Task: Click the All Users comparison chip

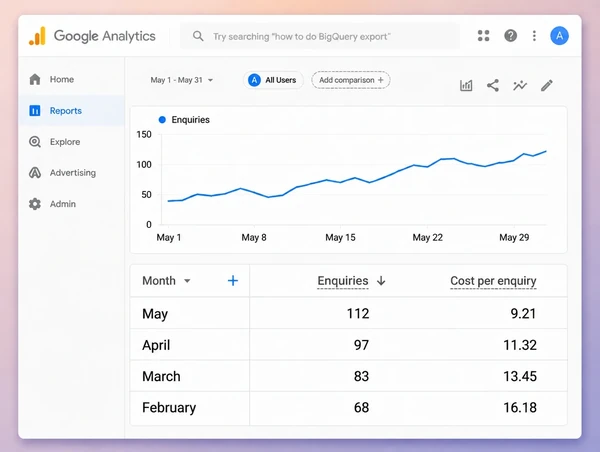Action: click(x=273, y=80)
